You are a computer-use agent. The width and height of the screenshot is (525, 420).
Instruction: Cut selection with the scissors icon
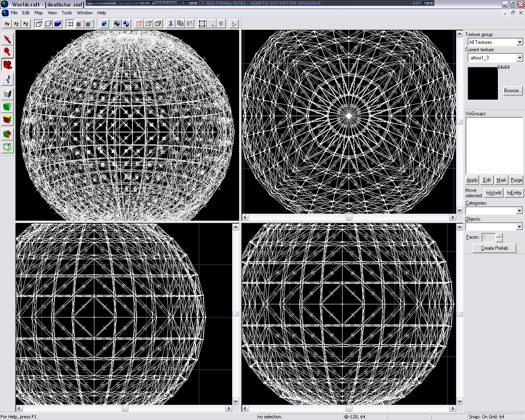point(171,24)
